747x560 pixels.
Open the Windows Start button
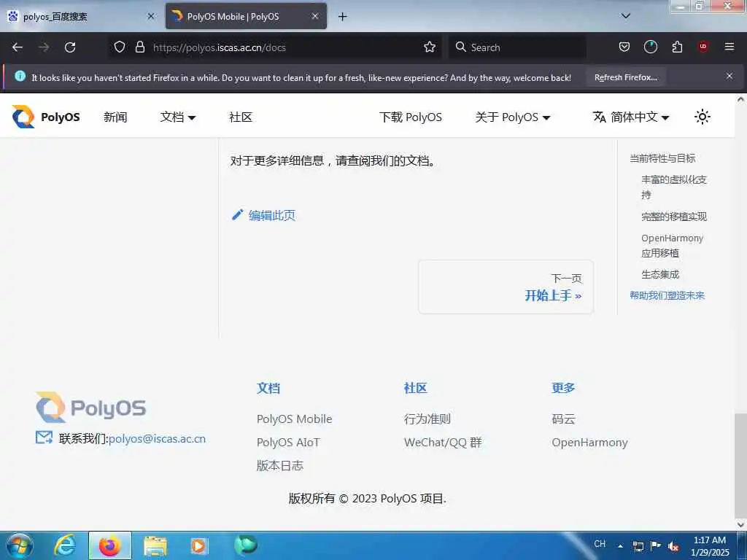[19, 545]
